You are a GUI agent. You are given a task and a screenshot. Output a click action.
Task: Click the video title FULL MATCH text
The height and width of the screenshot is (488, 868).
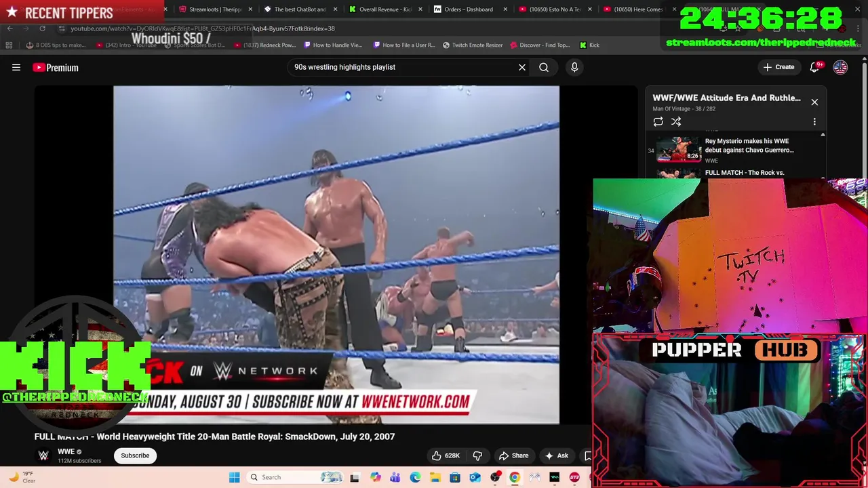pos(214,436)
